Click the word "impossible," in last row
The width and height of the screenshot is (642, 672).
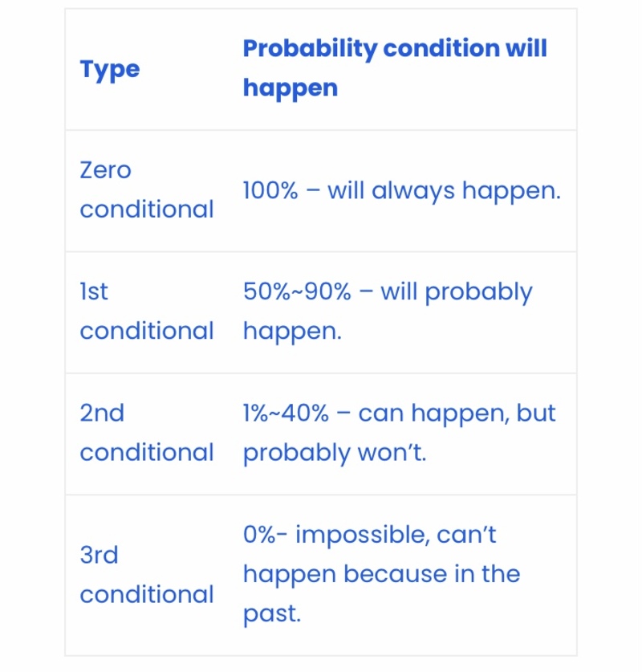[363, 536]
